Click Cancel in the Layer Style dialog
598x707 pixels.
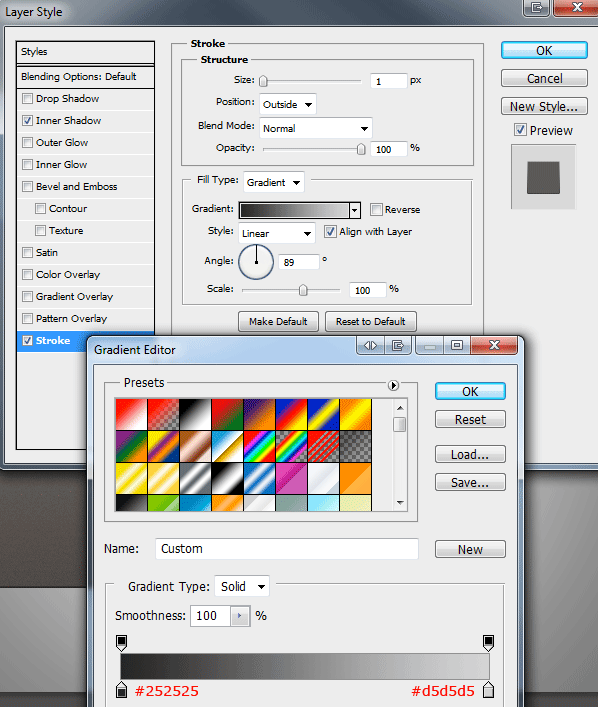coord(544,78)
